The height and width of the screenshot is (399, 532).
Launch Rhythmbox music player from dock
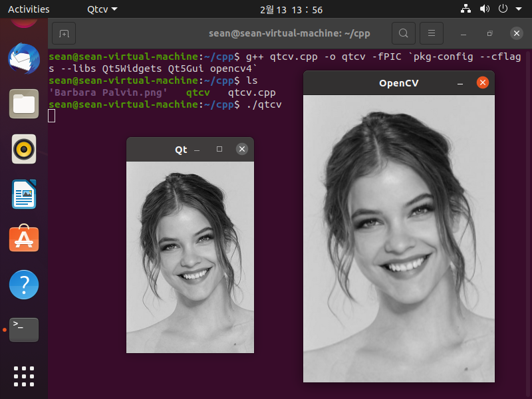[x=24, y=149]
